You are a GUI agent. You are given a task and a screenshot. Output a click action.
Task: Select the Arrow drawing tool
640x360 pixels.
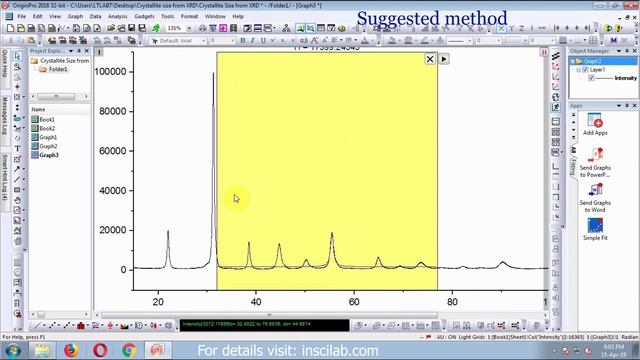(17, 169)
